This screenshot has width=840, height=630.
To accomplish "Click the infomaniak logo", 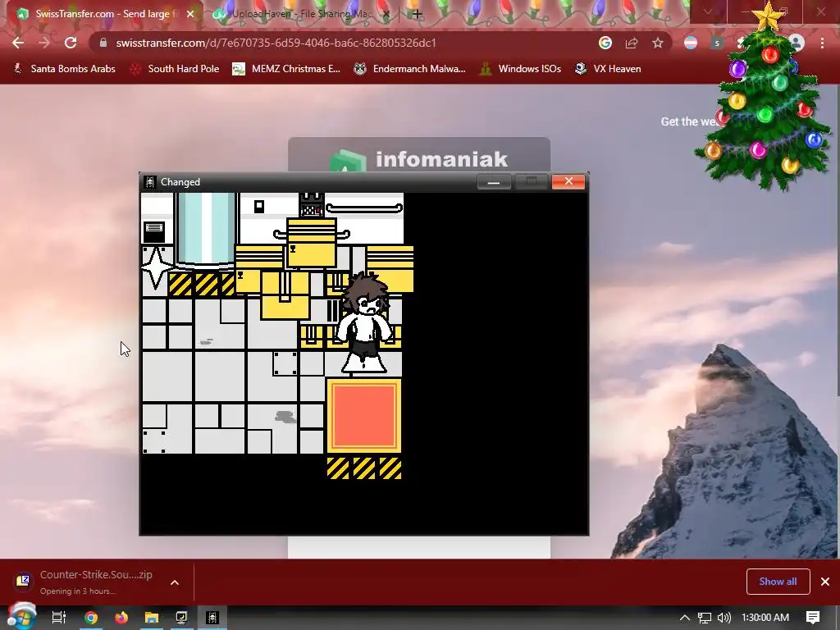I will 418,159.
